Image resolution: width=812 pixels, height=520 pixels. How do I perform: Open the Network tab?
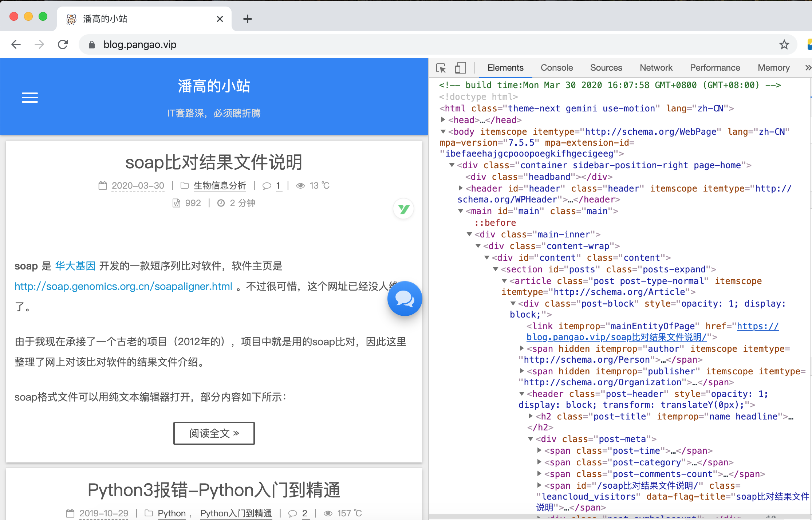point(656,68)
